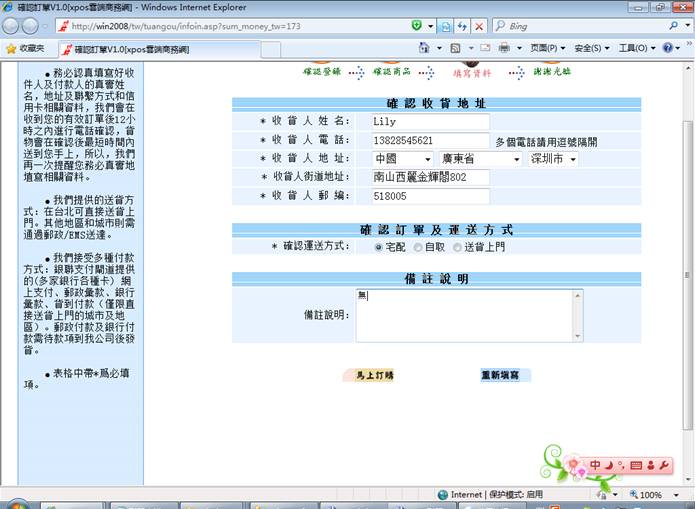Click the IME soft keyboard icon

(635, 465)
